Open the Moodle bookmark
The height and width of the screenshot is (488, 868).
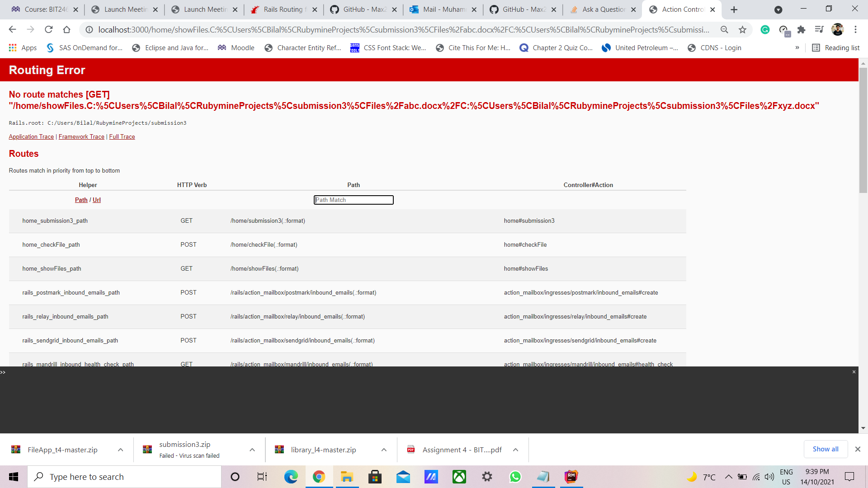pyautogui.click(x=236, y=48)
